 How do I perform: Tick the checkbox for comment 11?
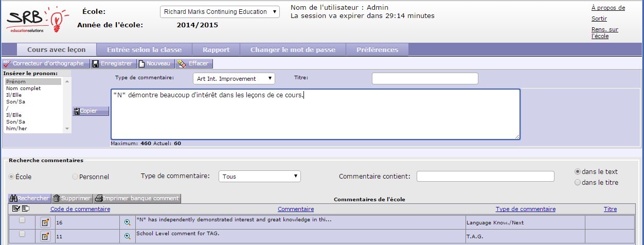point(22,234)
